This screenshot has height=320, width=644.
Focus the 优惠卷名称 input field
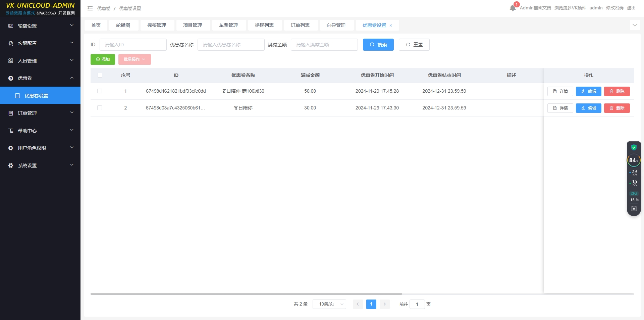click(x=231, y=45)
